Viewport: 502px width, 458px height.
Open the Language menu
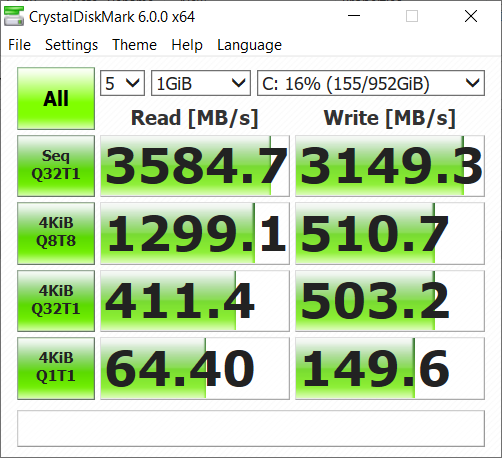pyautogui.click(x=249, y=45)
